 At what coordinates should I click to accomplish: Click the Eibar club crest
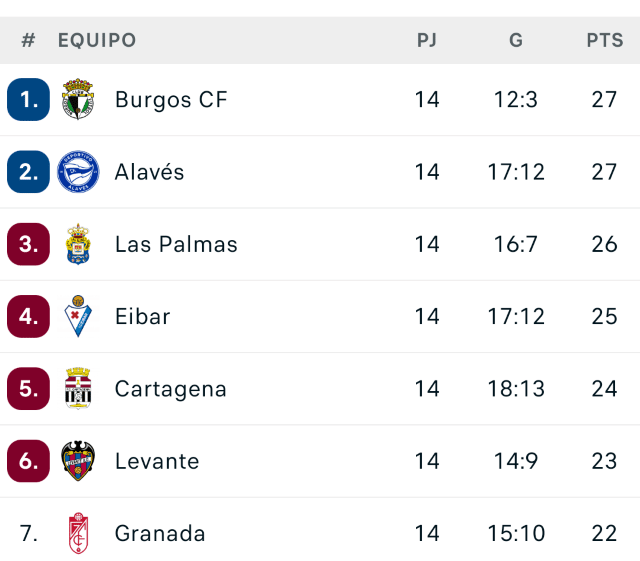pos(78,316)
